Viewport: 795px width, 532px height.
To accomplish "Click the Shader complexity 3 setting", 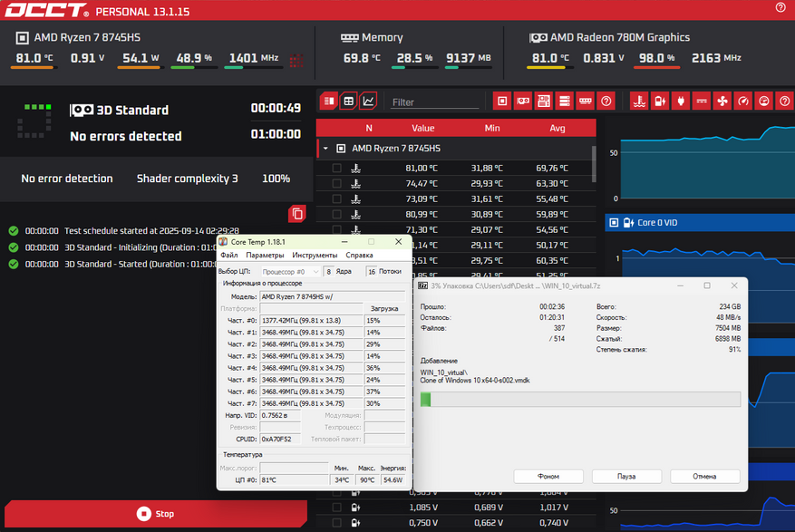I will click(x=187, y=179).
